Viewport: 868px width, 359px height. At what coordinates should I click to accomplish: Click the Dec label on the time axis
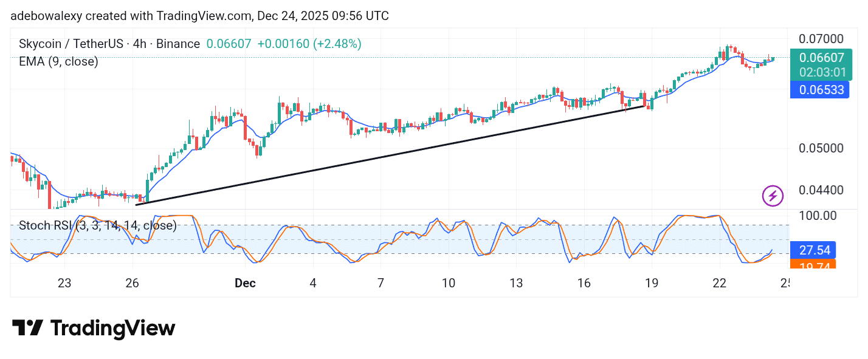245,283
